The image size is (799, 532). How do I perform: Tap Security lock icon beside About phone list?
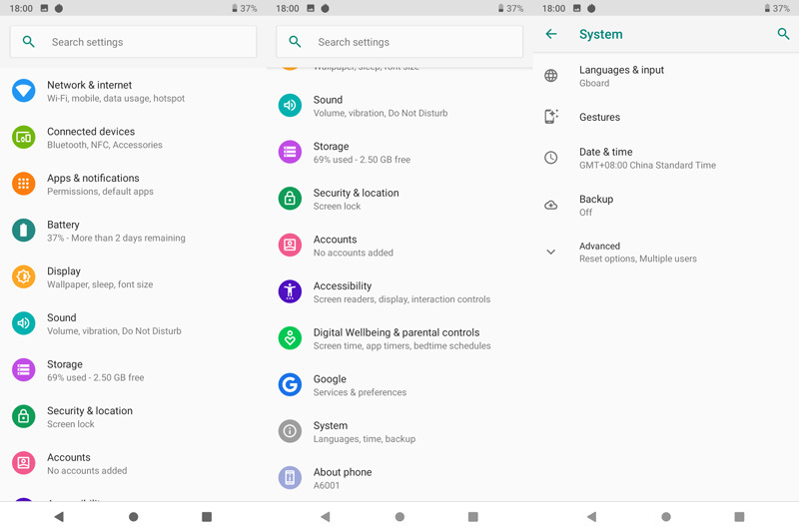290,199
